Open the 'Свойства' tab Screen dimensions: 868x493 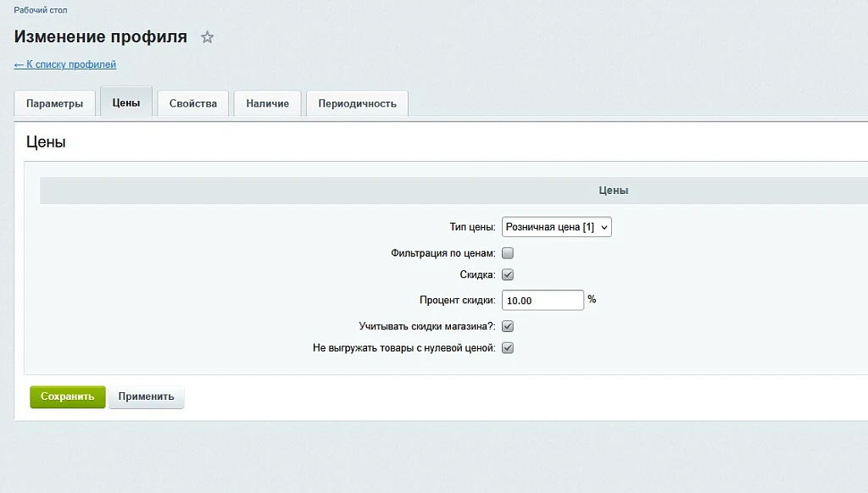pos(193,103)
